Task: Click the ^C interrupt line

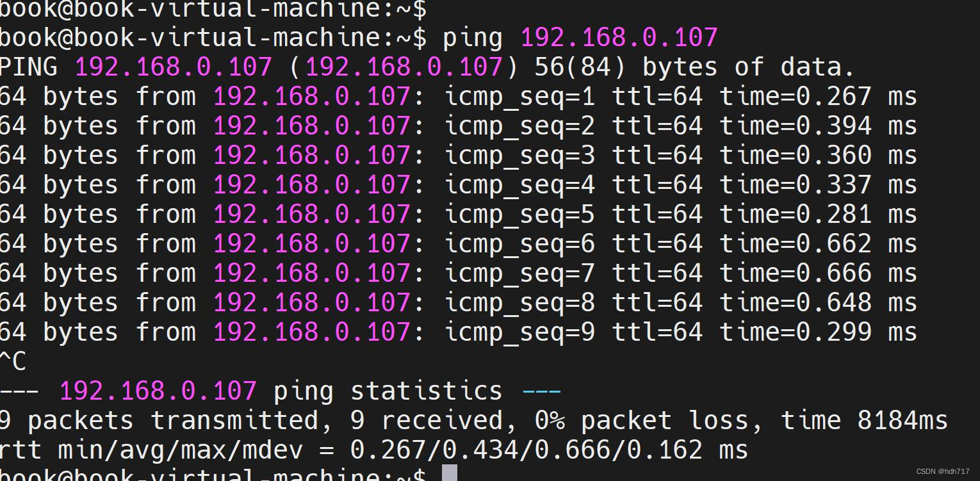Action: (13, 362)
